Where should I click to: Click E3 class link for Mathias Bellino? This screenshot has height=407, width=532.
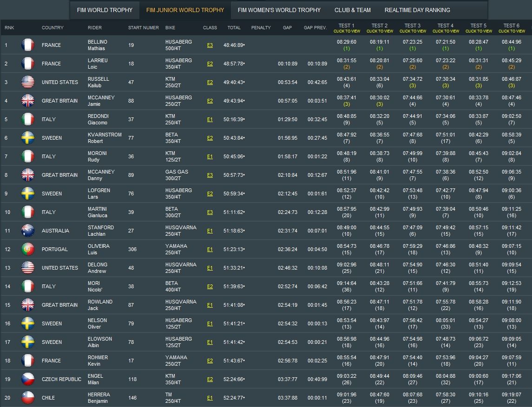click(x=210, y=45)
